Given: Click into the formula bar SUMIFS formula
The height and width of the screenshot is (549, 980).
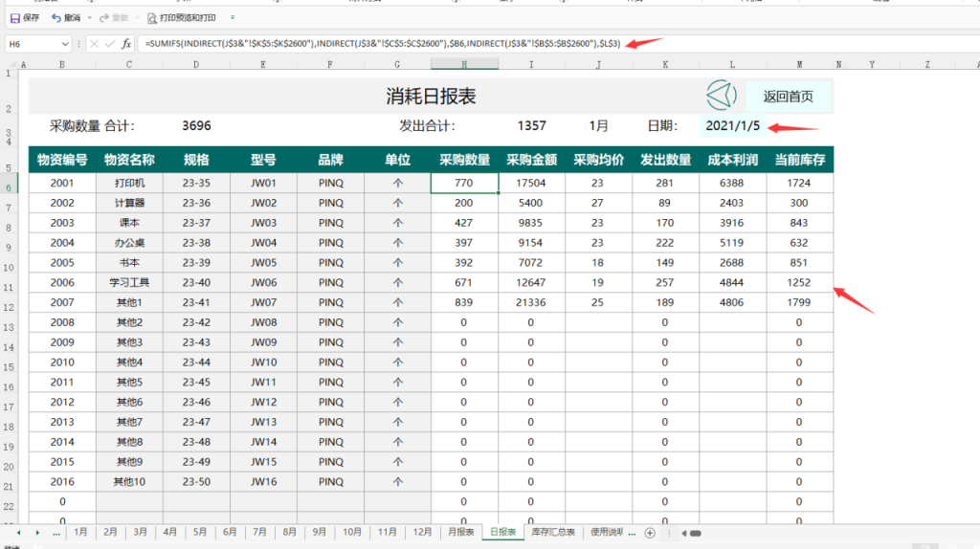Looking at the screenshot, I should point(383,44).
